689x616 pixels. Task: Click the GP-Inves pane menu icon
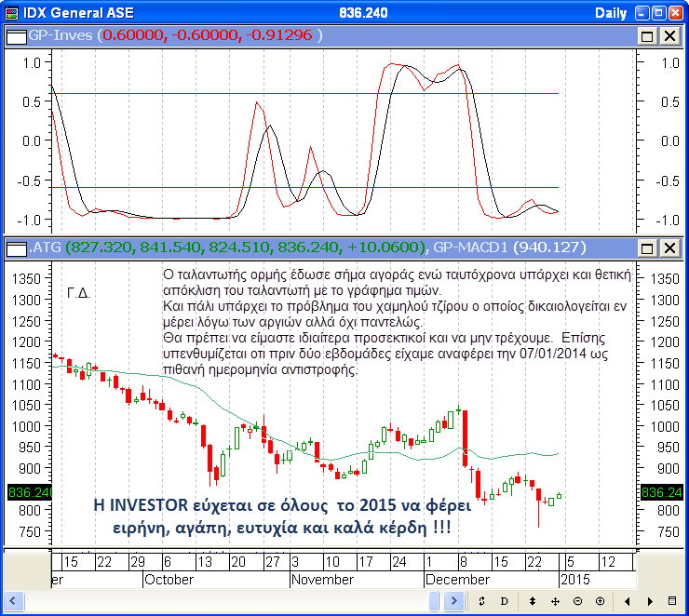click(17, 37)
